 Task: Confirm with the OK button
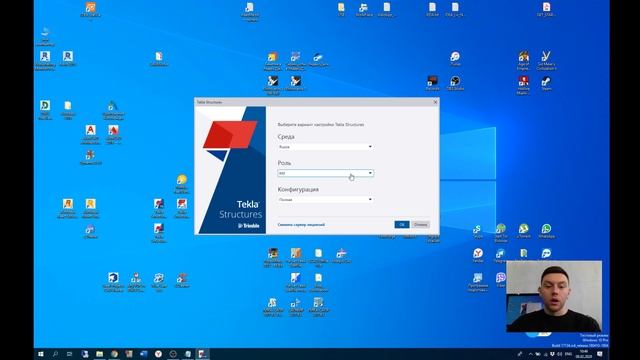point(402,224)
